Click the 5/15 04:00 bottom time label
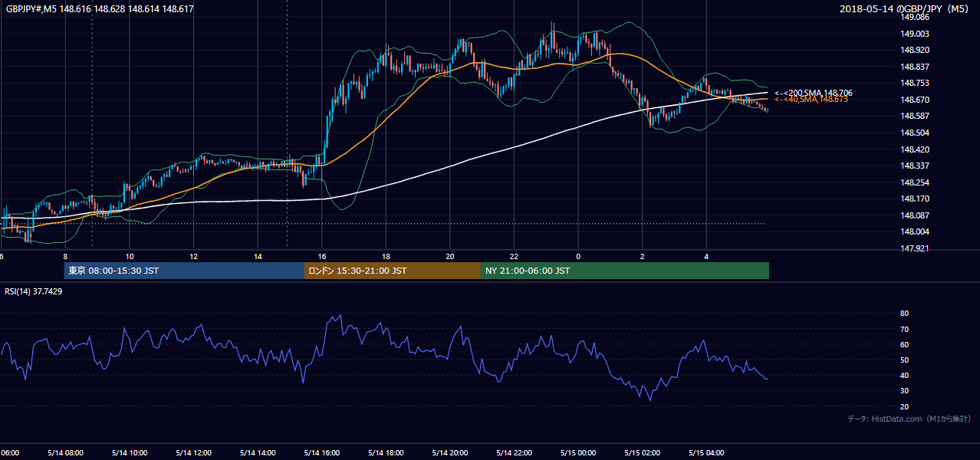Image resolution: width=980 pixels, height=460 pixels. (x=708, y=453)
